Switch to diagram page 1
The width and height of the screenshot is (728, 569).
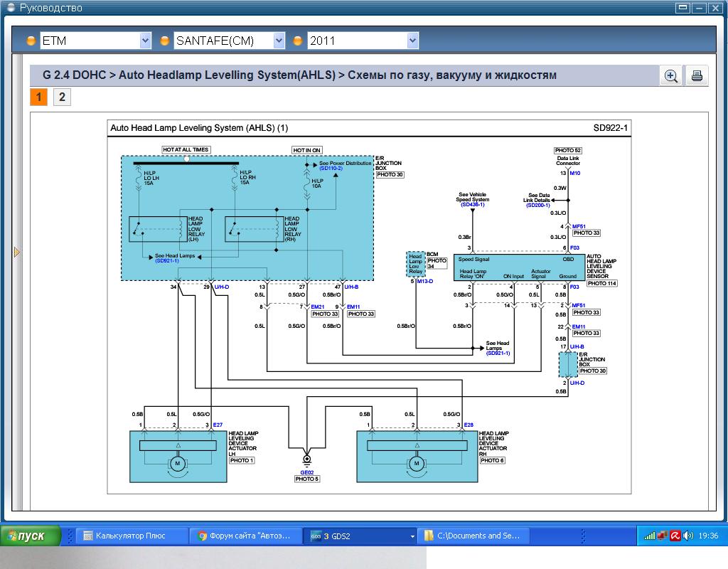tap(38, 97)
